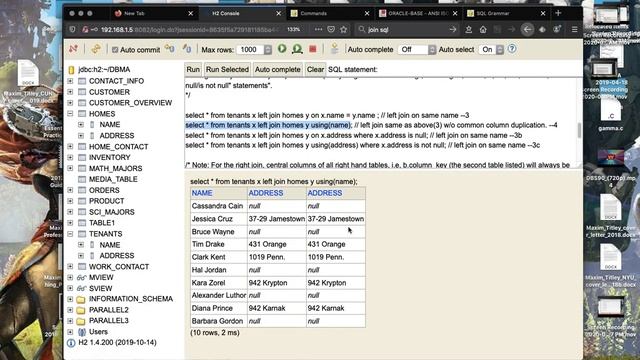Select the MEDIA_TABLE tree item
This screenshot has width=640, height=360.
[x=113, y=179]
